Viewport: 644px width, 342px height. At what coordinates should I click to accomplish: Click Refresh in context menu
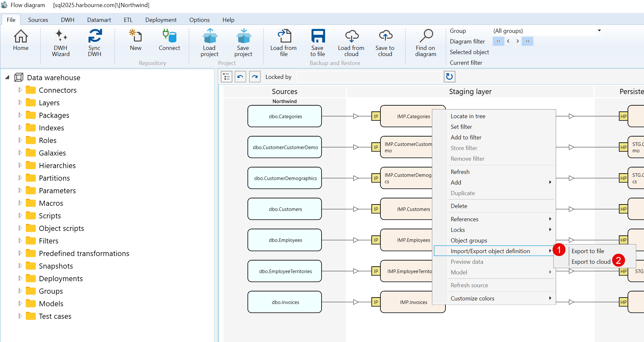pyautogui.click(x=494, y=172)
